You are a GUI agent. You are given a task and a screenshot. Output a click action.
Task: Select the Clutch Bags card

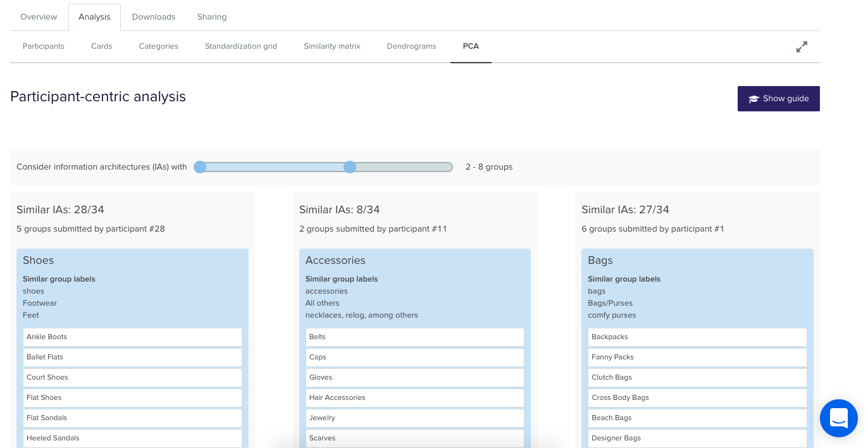click(698, 377)
